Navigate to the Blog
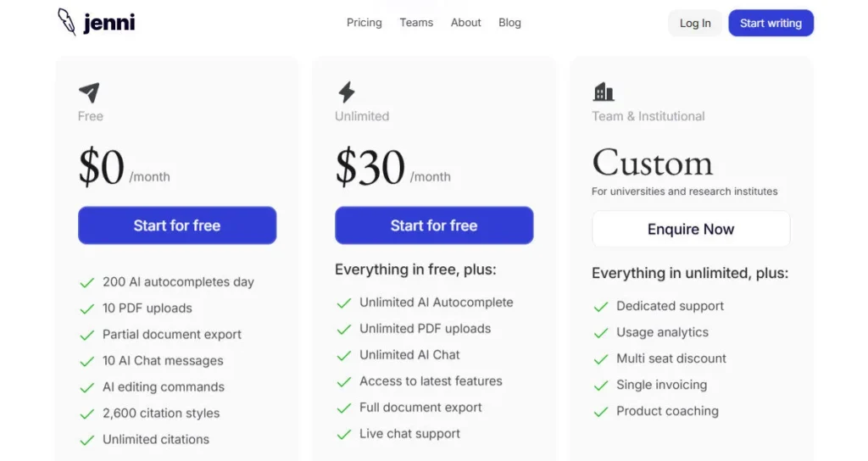 pos(509,23)
